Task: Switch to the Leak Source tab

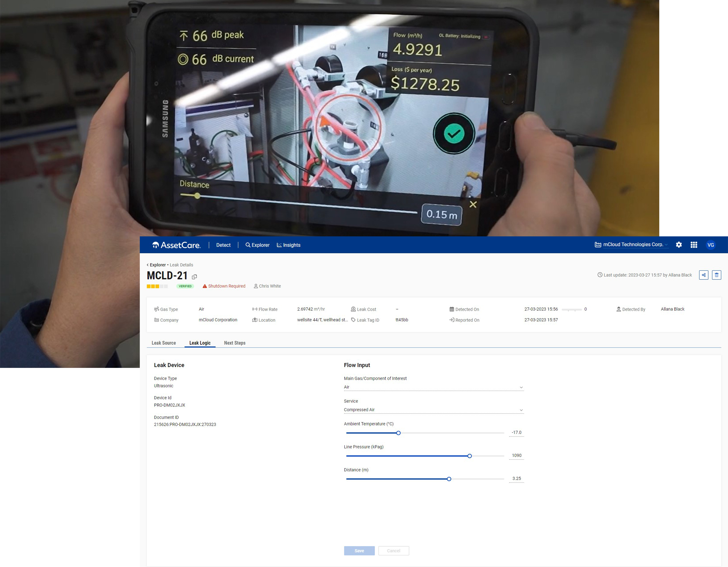Action: click(x=163, y=343)
